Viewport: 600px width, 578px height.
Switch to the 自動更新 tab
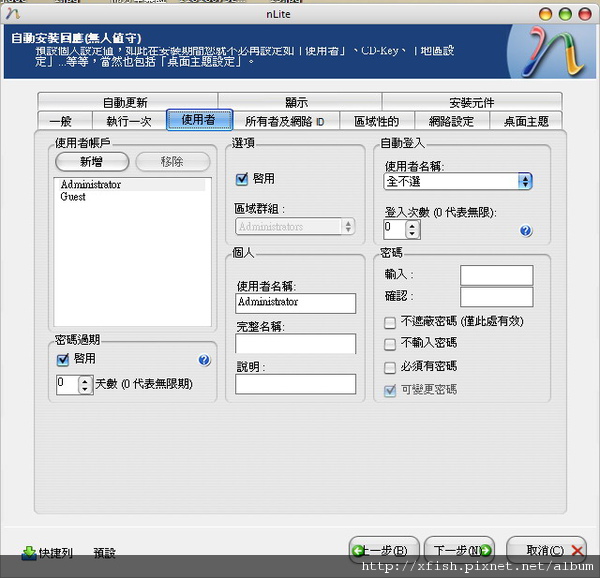tap(127, 102)
